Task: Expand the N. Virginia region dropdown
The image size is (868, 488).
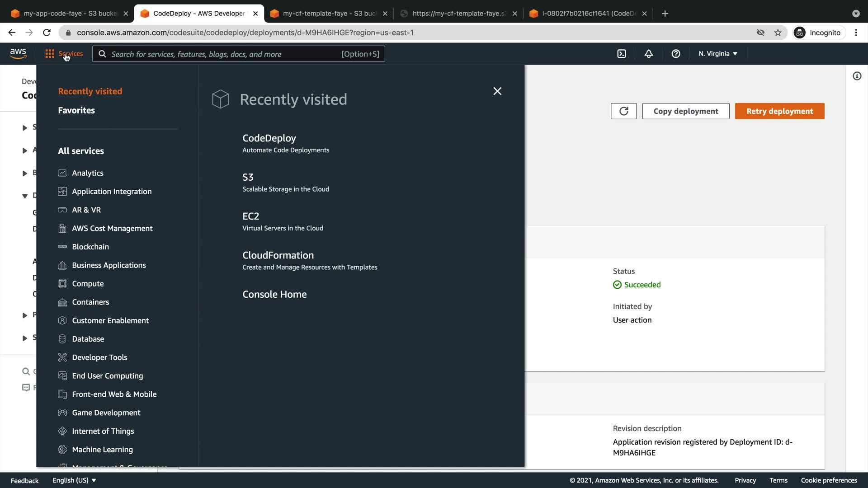Action: (717, 54)
